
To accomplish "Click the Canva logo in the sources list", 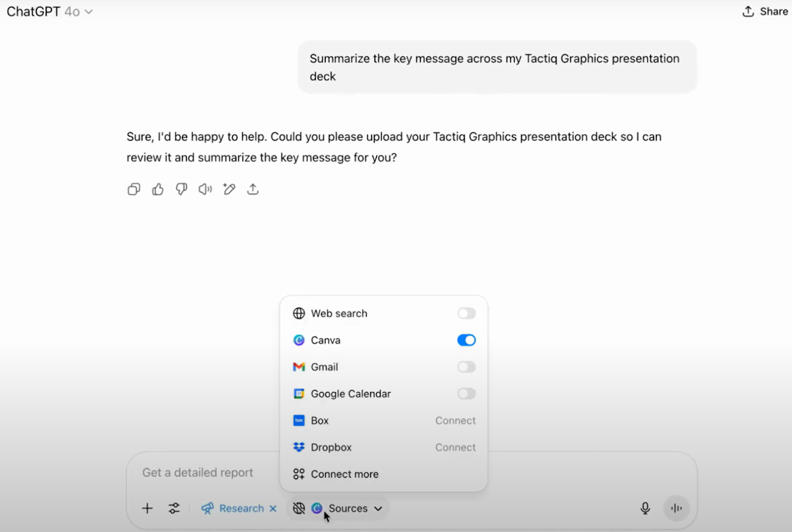I will 299,340.
